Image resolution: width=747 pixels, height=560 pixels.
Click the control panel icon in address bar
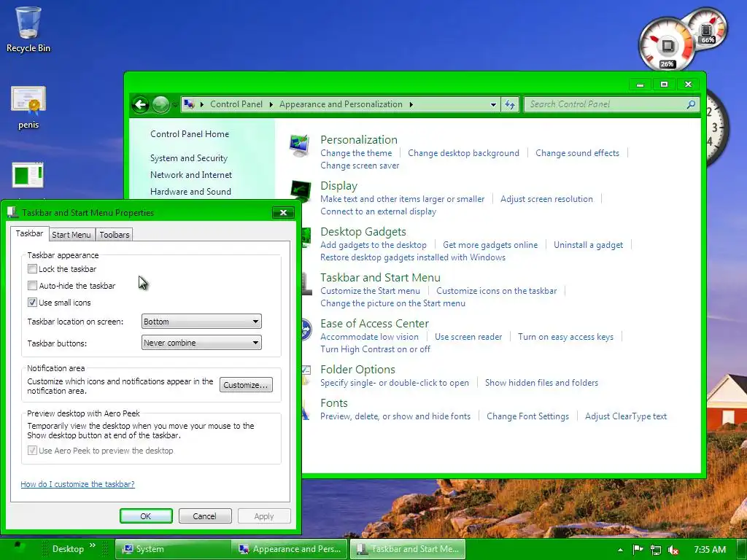pyautogui.click(x=189, y=104)
